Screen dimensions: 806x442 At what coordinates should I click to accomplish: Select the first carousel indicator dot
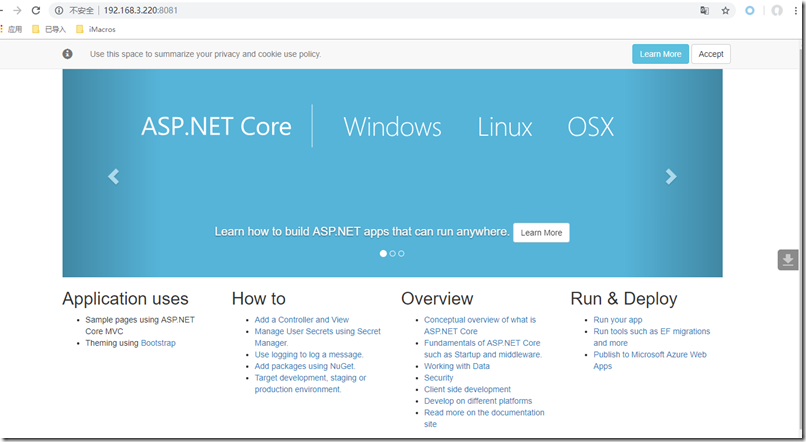(383, 253)
